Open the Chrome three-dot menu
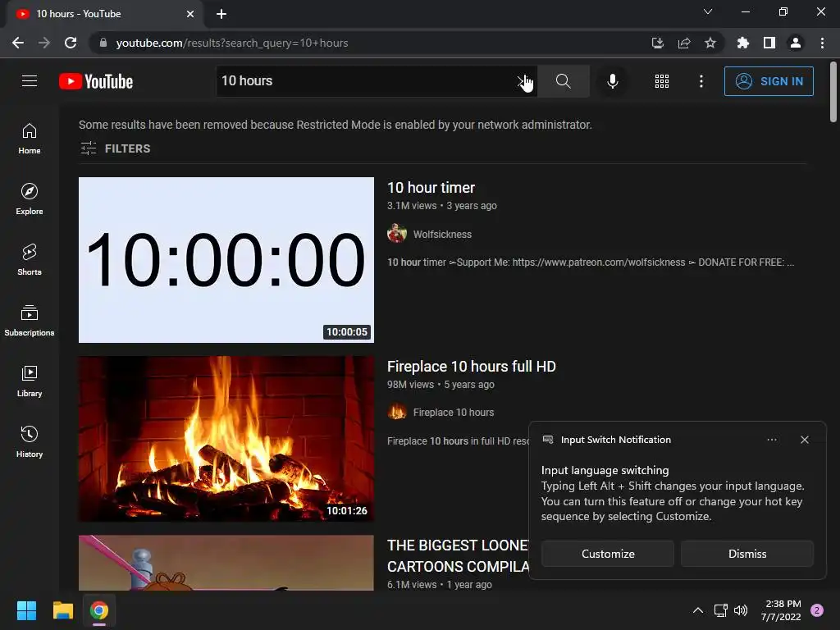The width and height of the screenshot is (840, 630). tap(822, 43)
